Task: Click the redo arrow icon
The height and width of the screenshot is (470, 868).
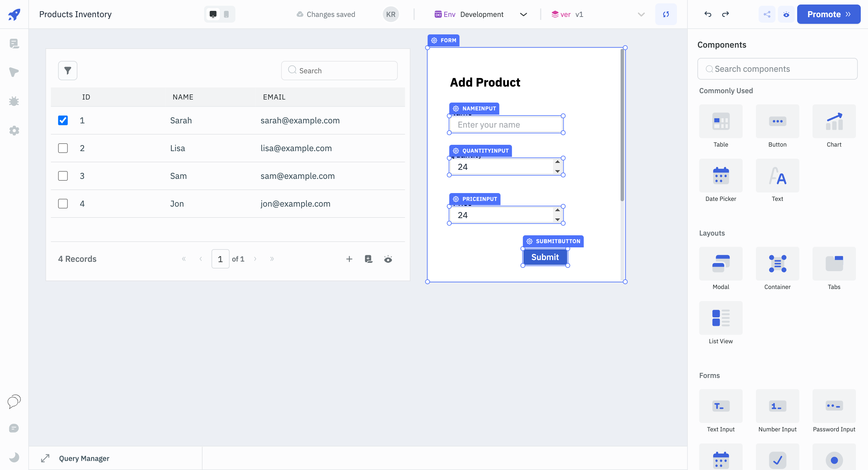Action: tap(725, 14)
